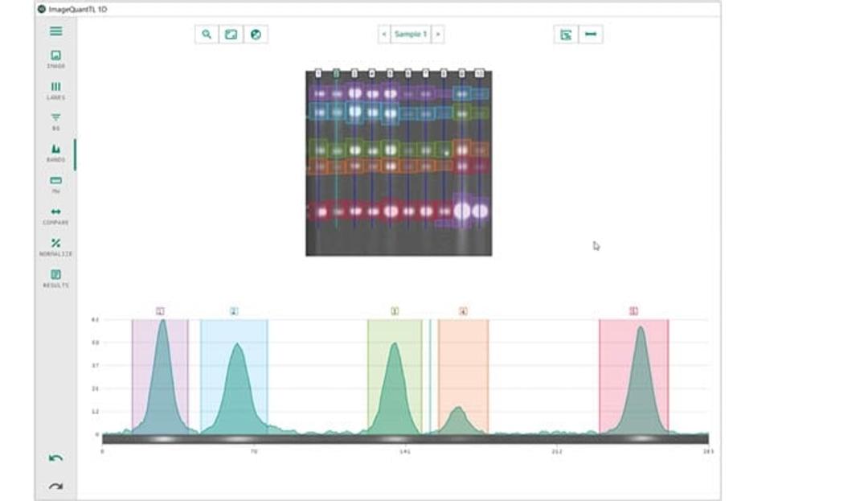Click the next sample arrow
This screenshot has width=868, height=501.
(436, 34)
